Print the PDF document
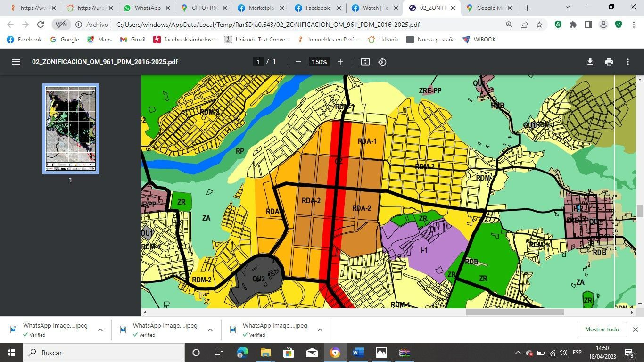 point(609,62)
